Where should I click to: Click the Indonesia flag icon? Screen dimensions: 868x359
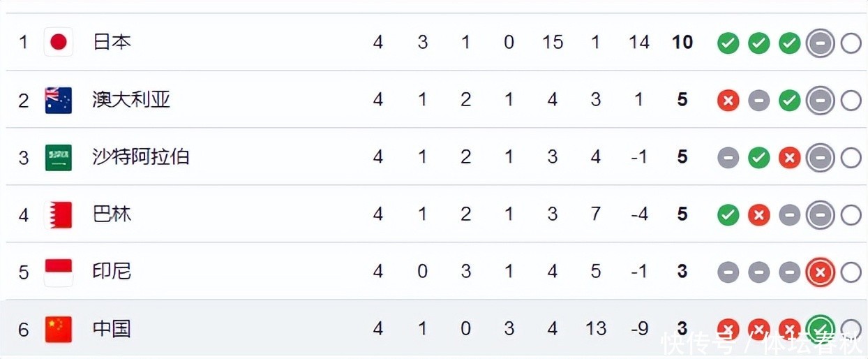(59, 272)
